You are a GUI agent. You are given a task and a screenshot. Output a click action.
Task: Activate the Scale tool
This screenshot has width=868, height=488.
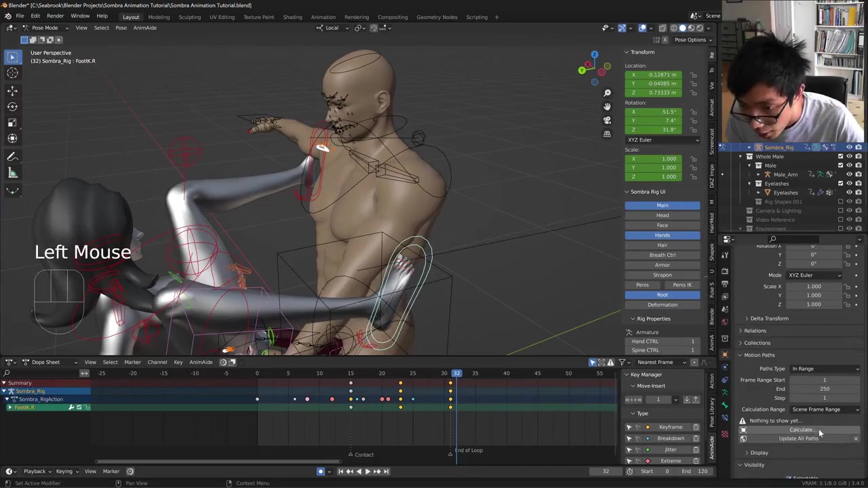tap(12, 123)
